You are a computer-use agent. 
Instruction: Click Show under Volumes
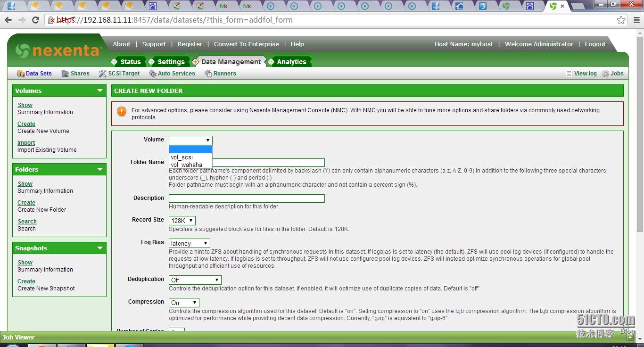[x=25, y=105]
